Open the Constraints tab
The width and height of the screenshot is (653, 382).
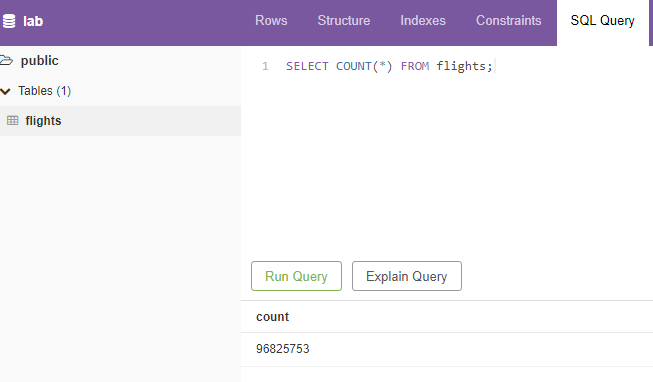pyautogui.click(x=508, y=20)
